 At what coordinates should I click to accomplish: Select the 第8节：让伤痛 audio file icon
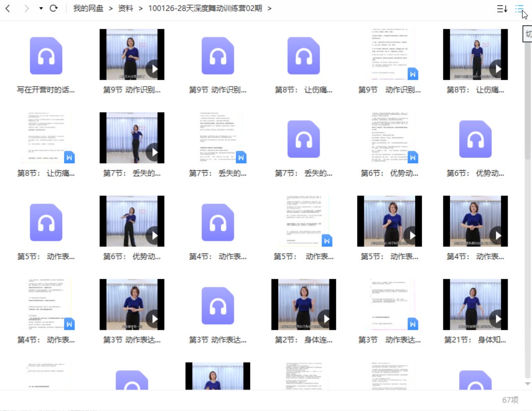click(x=304, y=56)
